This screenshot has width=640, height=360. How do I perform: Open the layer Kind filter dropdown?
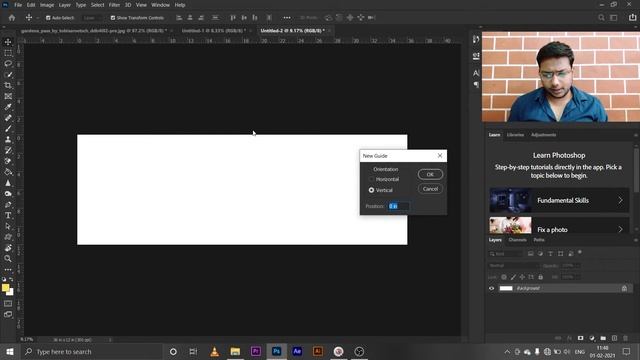(x=506, y=253)
